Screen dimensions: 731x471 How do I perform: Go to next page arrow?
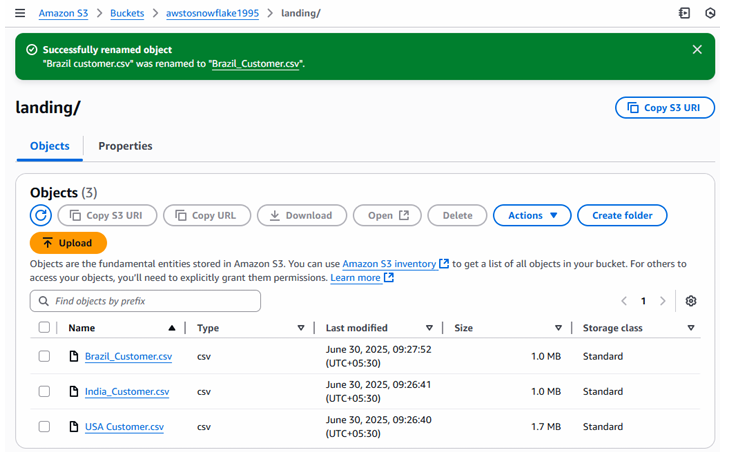coord(662,301)
